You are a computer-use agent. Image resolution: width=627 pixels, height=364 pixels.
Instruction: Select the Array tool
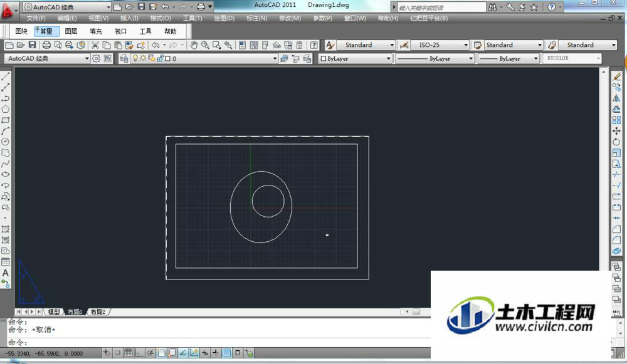616,120
